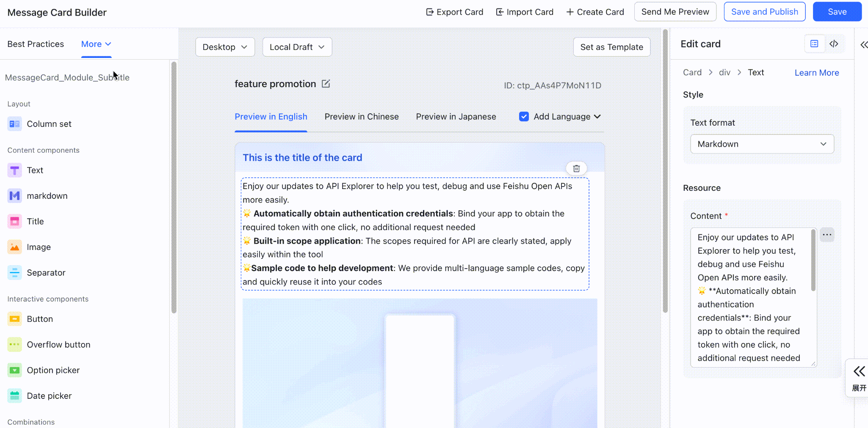Expand the Text format Markdown dropdown
Viewport: 868px width, 428px height.
762,144
